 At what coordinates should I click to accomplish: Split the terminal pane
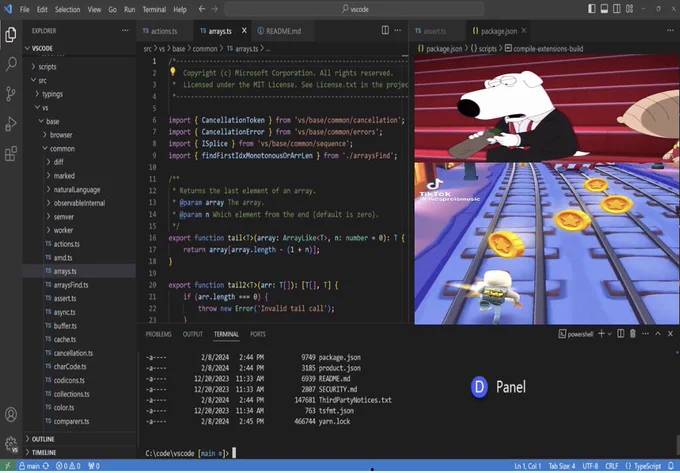coord(621,333)
